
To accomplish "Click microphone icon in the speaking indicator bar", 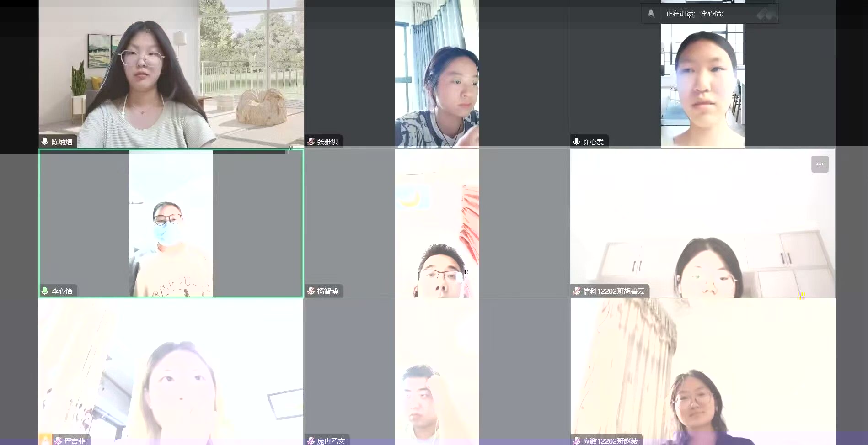I will pyautogui.click(x=651, y=14).
